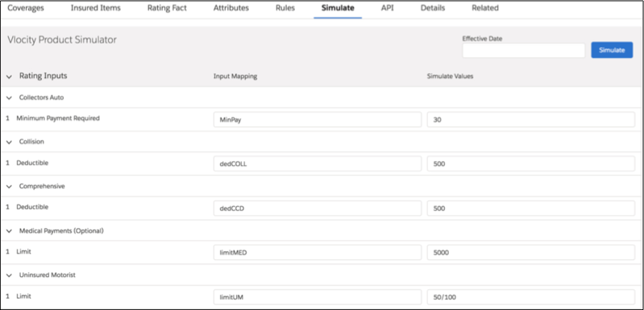Open the Coverages tab
Screen dimensions: 644x310
26,8
